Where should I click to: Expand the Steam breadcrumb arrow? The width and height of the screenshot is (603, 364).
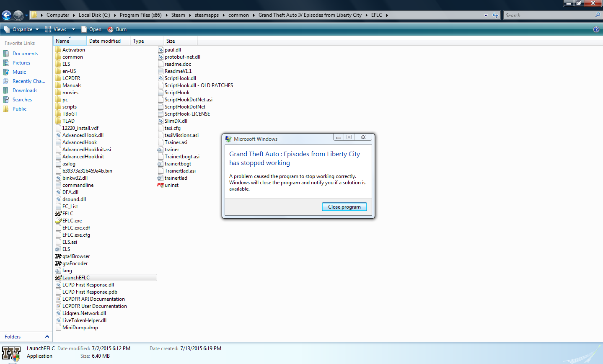(190, 15)
